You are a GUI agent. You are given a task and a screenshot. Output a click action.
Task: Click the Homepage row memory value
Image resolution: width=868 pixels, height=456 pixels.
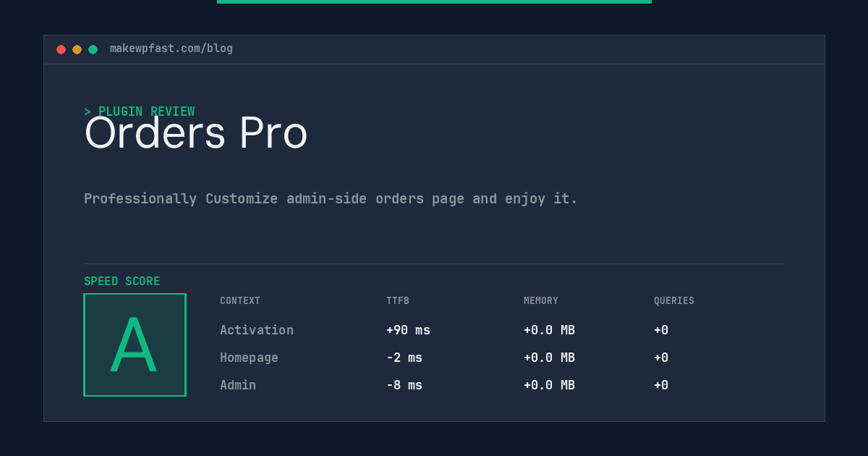click(549, 358)
